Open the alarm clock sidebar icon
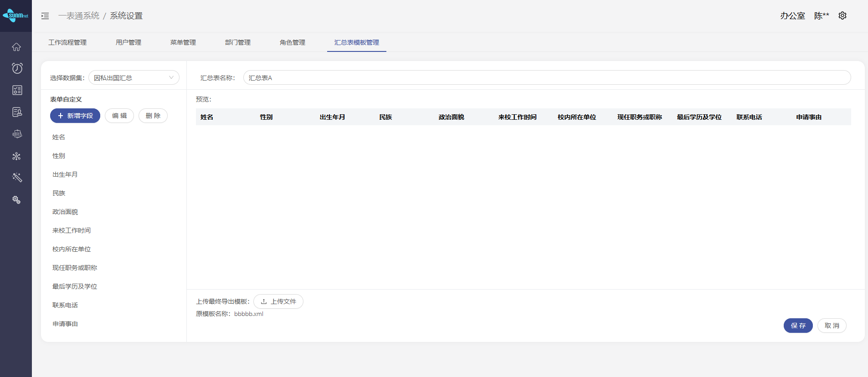 (17, 68)
